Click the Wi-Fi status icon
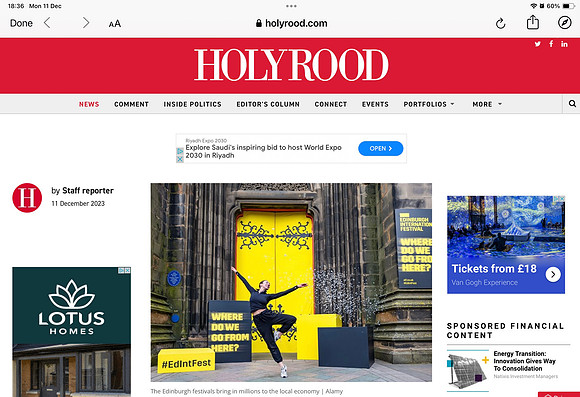The height and width of the screenshot is (397, 580). [533, 6]
